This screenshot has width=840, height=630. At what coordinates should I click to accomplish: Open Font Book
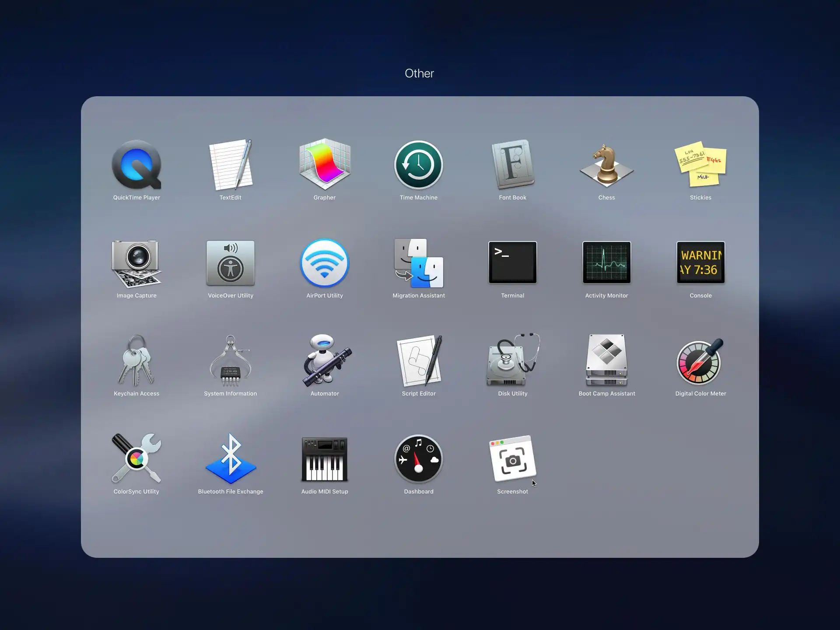pyautogui.click(x=512, y=165)
